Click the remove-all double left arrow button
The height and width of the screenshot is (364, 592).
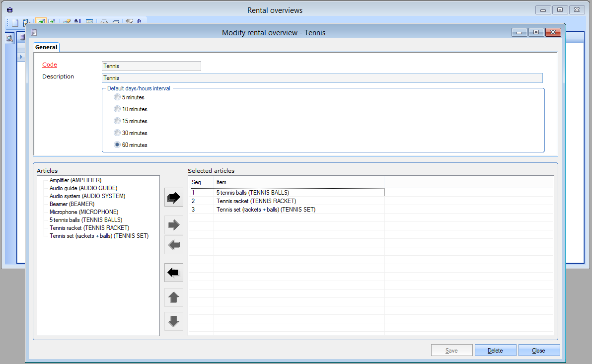[174, 273]
